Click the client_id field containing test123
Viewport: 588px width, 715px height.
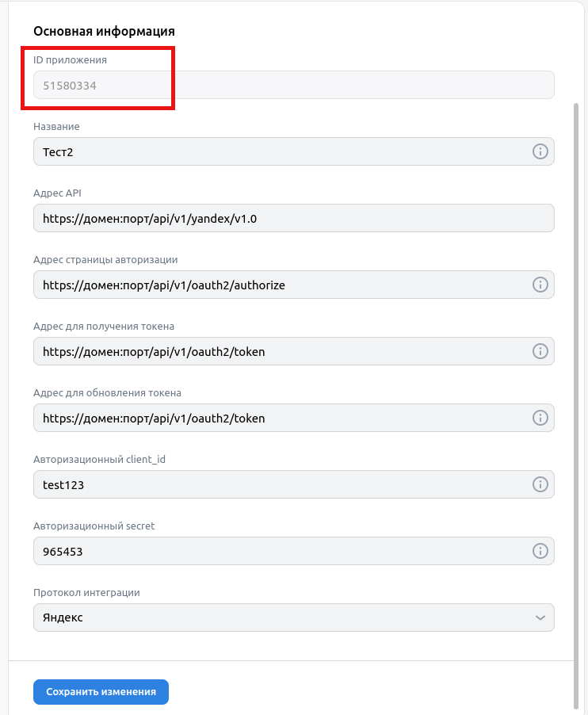(x=277, y=484)
